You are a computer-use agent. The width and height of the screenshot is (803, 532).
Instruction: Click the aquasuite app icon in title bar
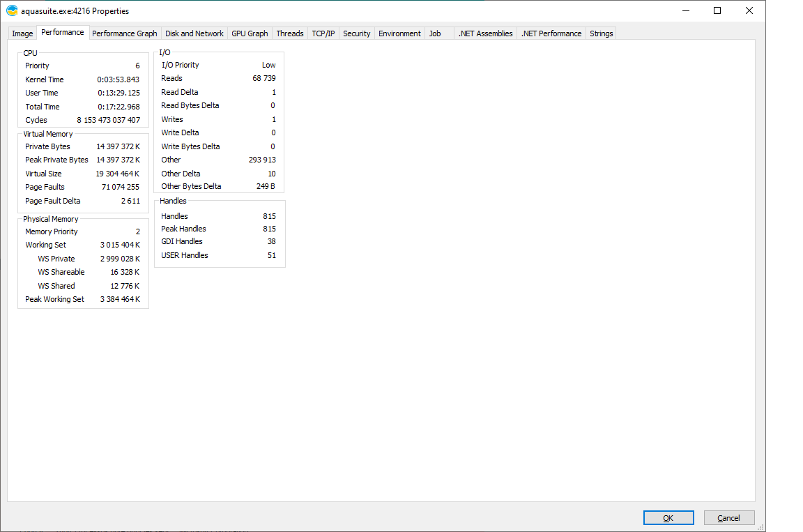(12, 10)
